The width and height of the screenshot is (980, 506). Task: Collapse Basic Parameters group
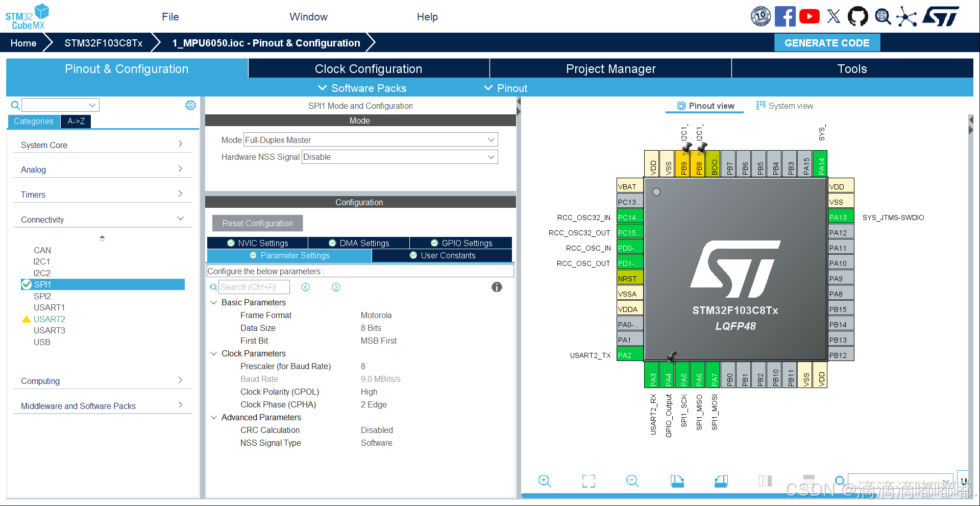point(214,302)
